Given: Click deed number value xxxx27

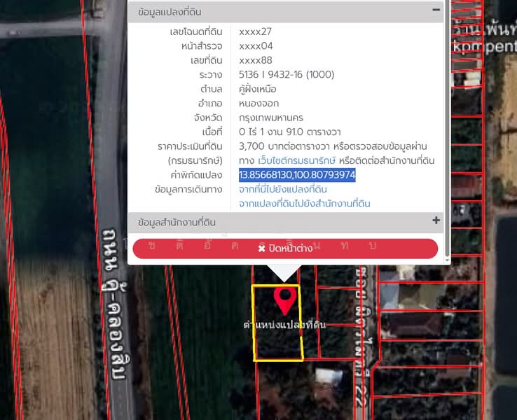Looking at the screenshot, I should point(255,31).
